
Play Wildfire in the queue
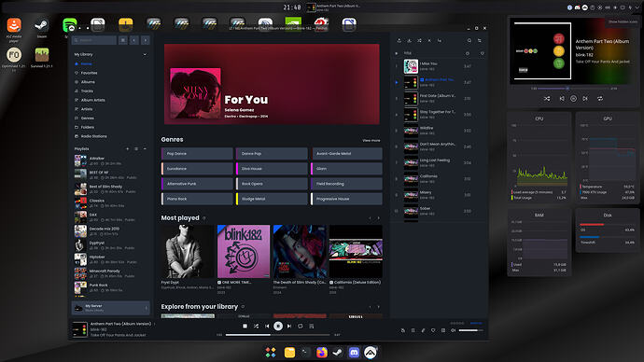[x=438, y=131]
